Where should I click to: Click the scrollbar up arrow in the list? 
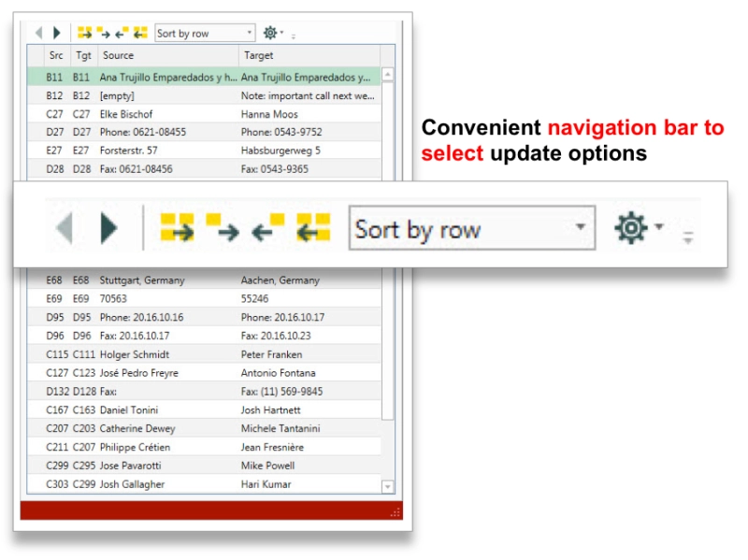pyautogui.click(x=388, y=76)
